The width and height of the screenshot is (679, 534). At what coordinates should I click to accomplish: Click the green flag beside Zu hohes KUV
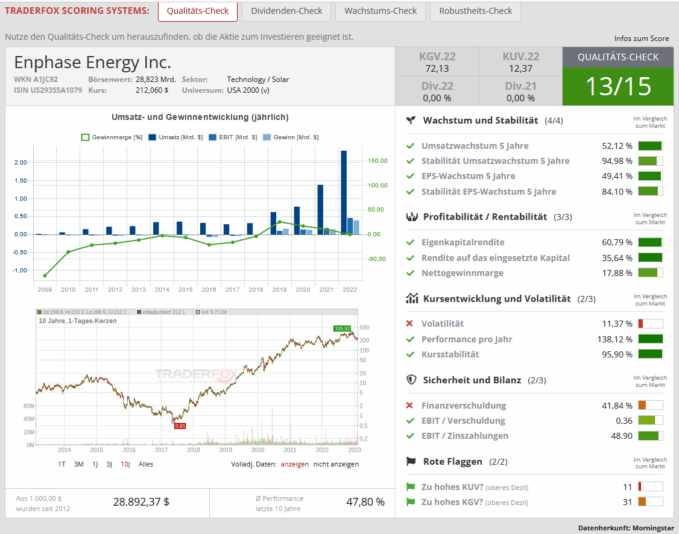pyautogui.click(x=410, y=486)
